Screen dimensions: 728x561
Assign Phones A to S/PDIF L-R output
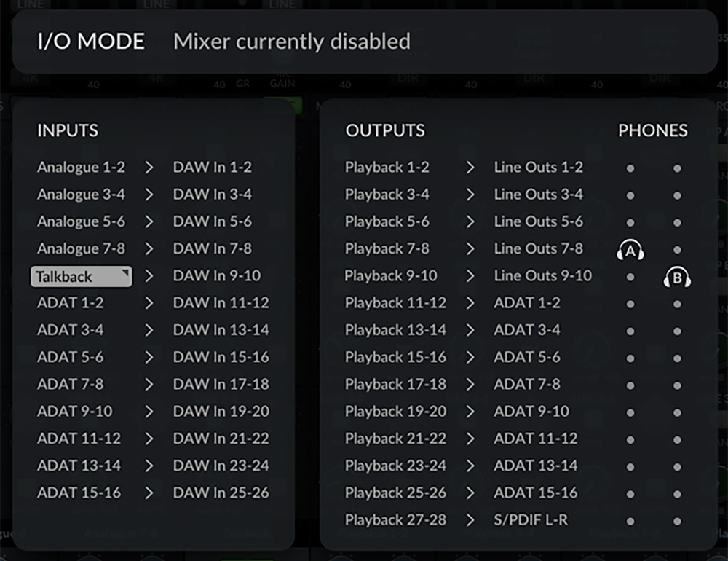[x=630, y=521]
